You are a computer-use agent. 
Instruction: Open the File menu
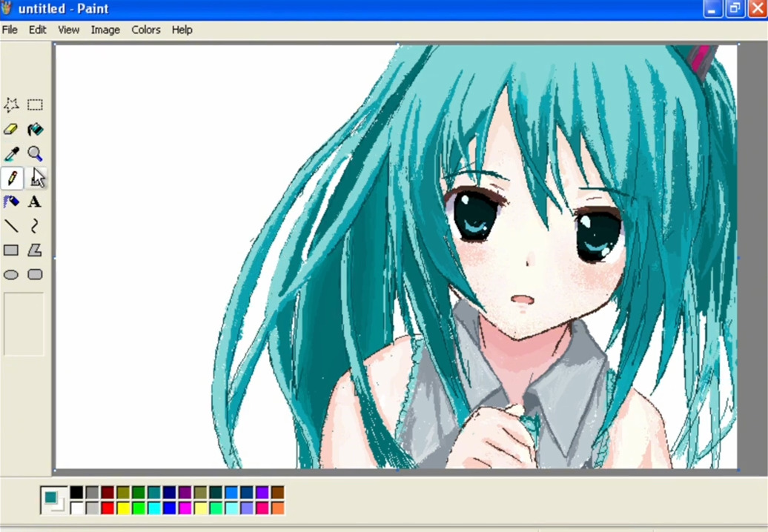click(10, 30)
